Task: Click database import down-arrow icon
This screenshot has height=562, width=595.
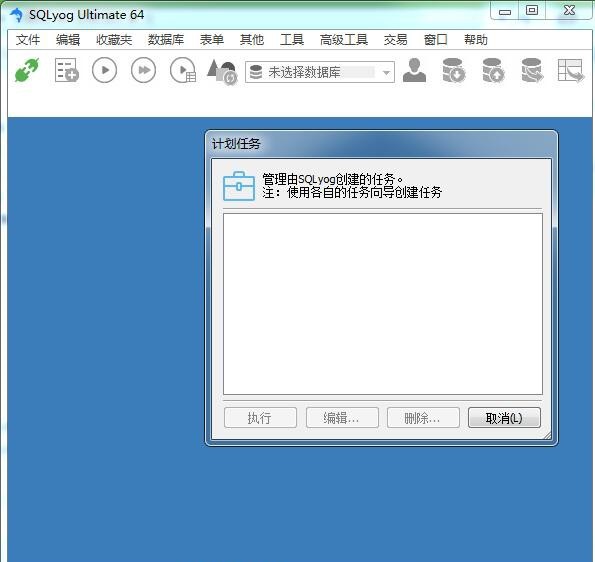Action: click(454, 70)
